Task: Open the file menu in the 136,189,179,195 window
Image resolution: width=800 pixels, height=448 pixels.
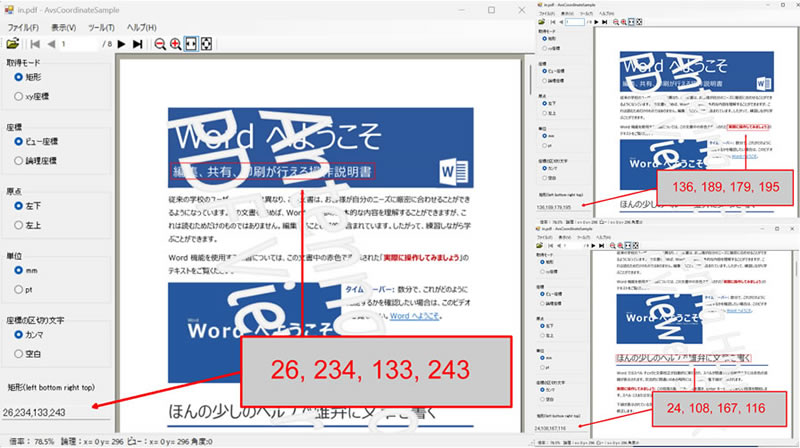Action: [x=547, y=14]
